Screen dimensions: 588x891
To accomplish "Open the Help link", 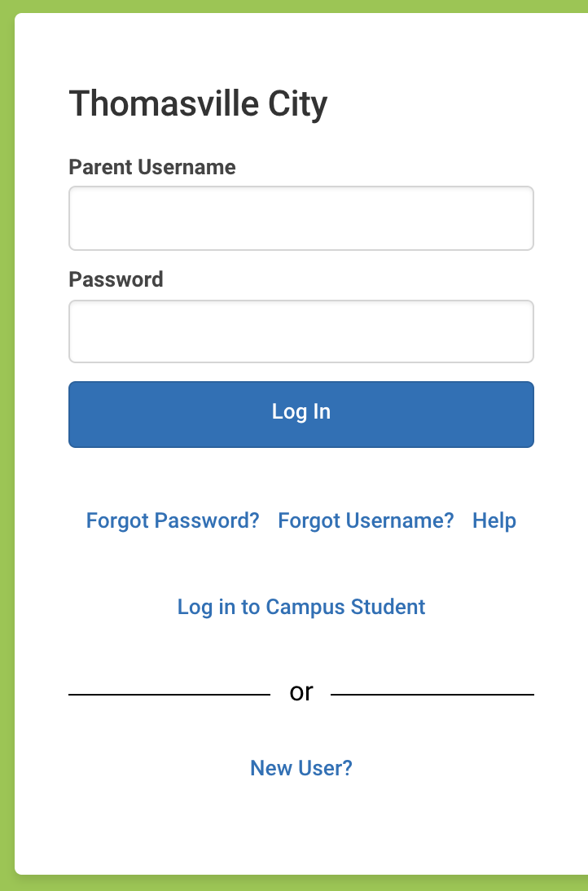I will (x=494, y=520).
